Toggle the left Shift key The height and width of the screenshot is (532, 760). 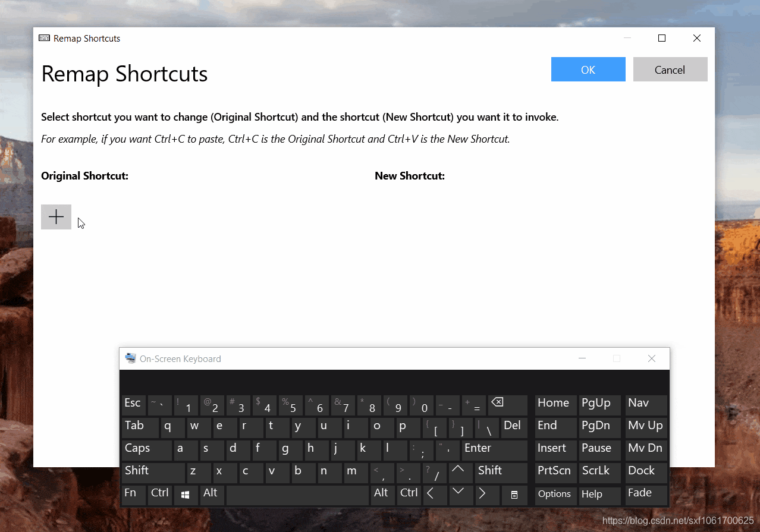pos(153,473)
